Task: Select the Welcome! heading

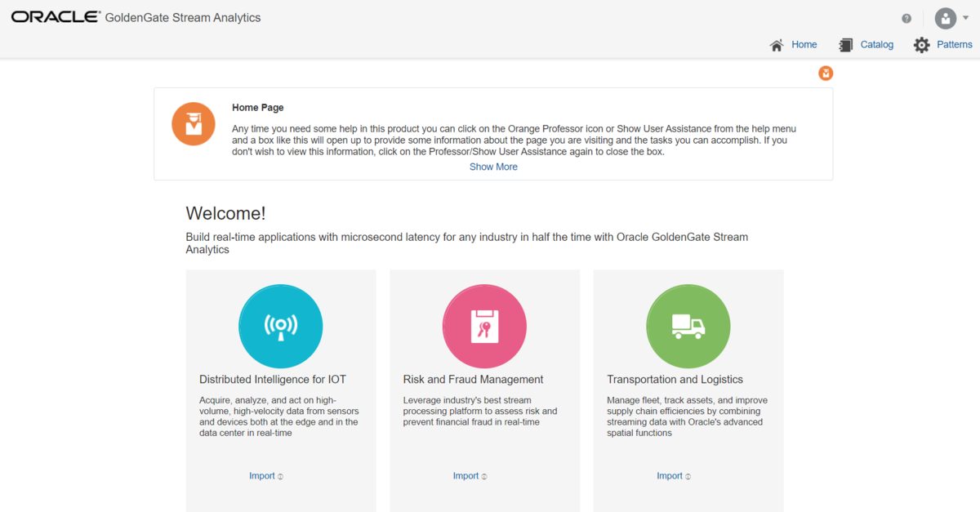Action: 225,214
